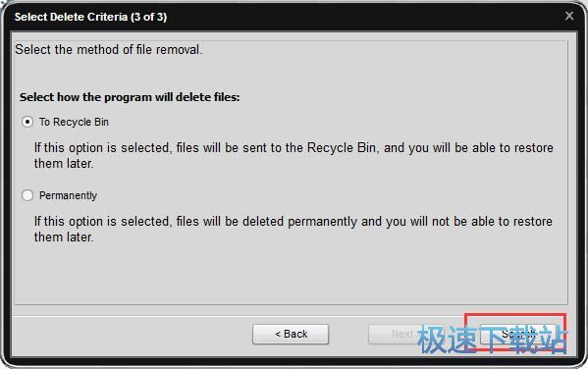This screenshot has width=588, height=369.
Task: Click the filled dot inside Recycle Bin radio
Action: coord(27,122)
